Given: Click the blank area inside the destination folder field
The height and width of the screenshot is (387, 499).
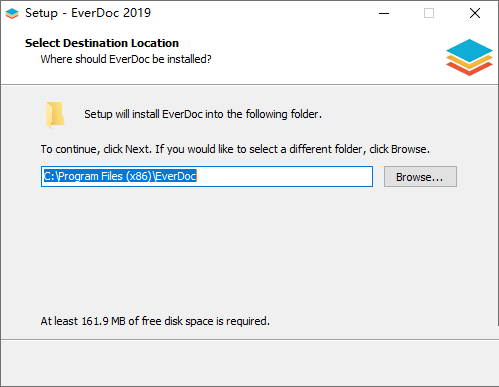Looking at the screenshot, I should pyautogui.click(x=283, y=176).
